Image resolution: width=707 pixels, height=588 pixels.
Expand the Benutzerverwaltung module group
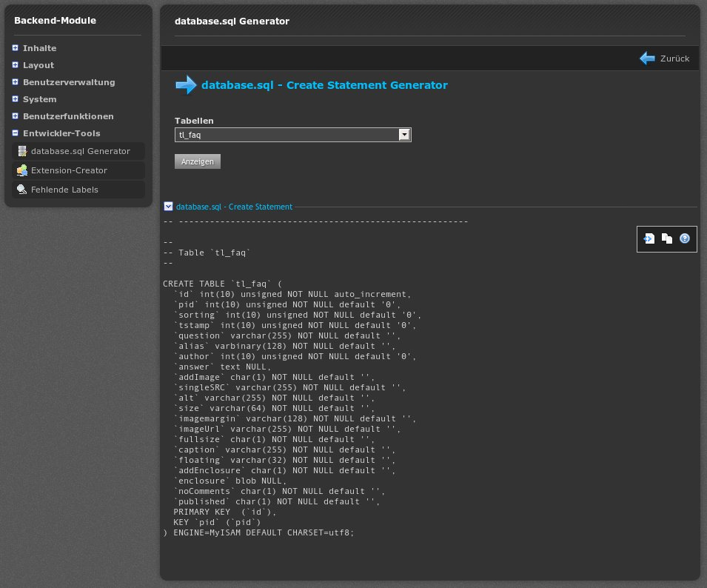(15, 82)
